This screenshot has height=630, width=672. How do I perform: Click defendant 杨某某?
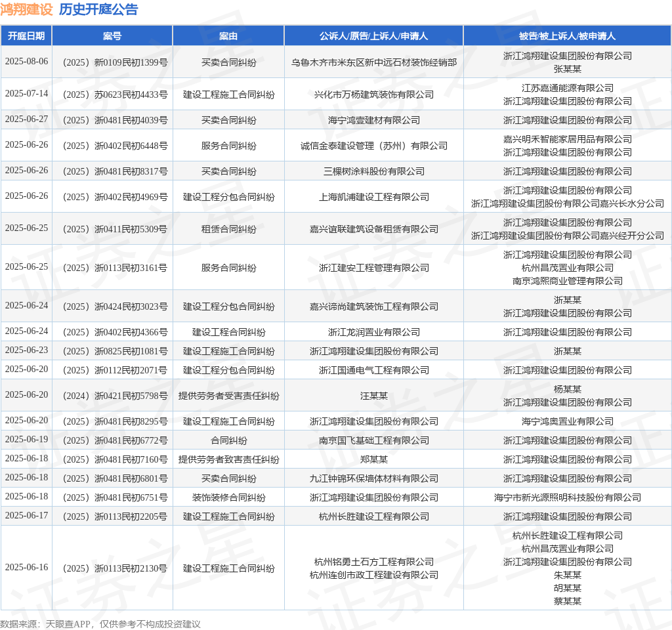tap(568, 389)
